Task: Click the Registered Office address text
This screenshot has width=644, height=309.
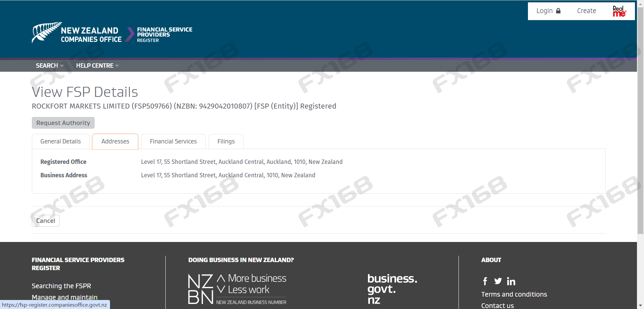Action: [x=242, y=162]
